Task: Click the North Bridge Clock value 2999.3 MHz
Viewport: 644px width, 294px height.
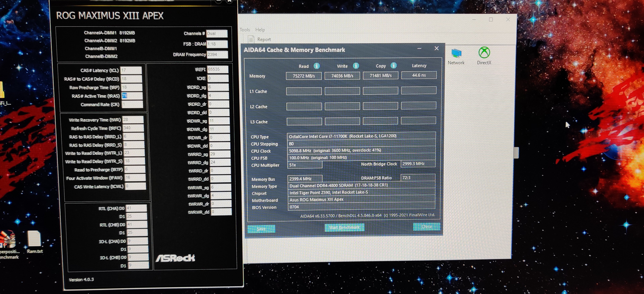Action: (418, 164)
